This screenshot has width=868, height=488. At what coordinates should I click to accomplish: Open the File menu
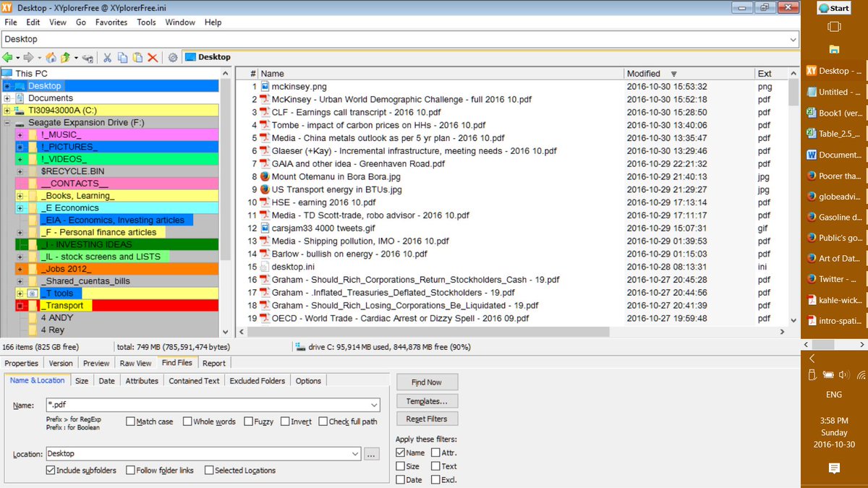[x=11, y=22]
